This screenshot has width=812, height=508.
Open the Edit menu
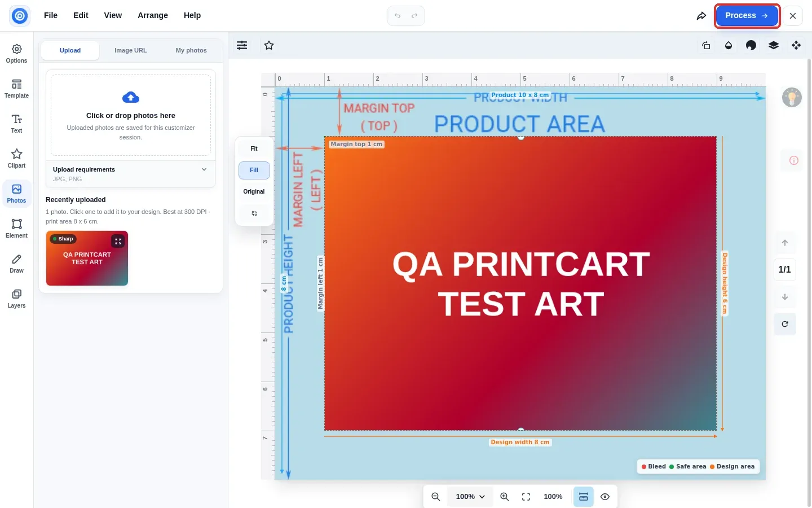click(x=81, y=16)
